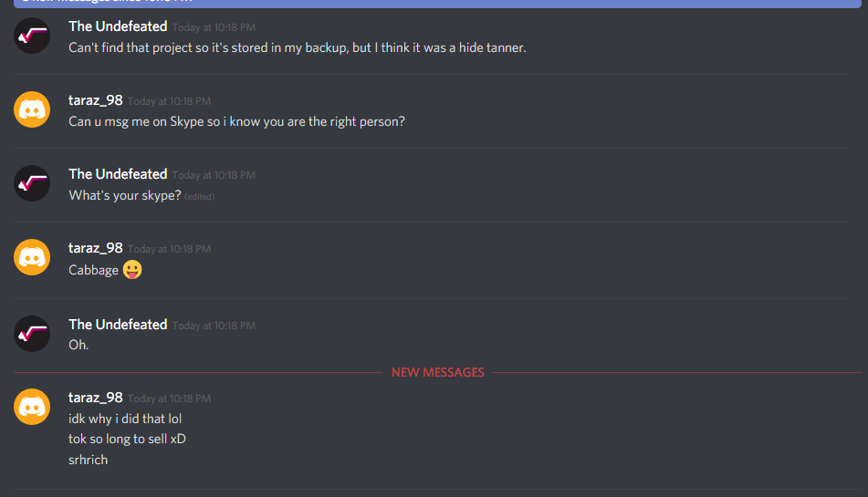The height and width of the screenshot is (497, 868).
Task: Click taraz_98 avatar next to Skype request message
Action: [32, 109]
